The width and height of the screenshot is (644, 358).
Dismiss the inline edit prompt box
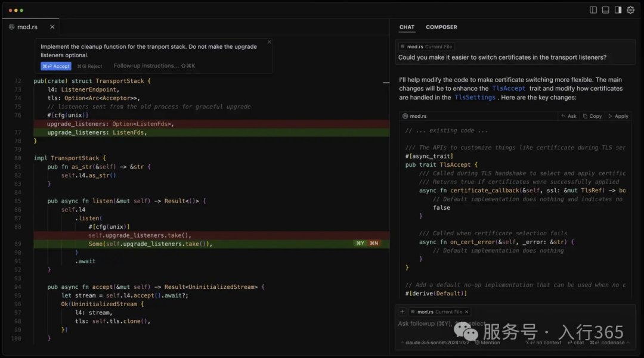(269, 42)
